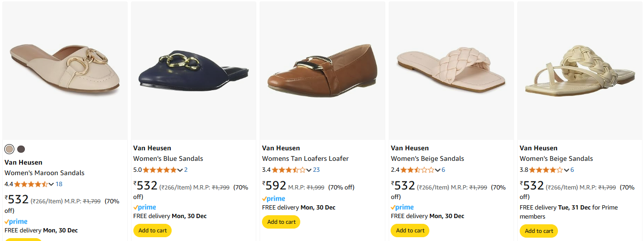Expand rating chevron next to 23 reviews
This screenshot has height=241, width=644.
pyautogui.click(x=309, y=170)
